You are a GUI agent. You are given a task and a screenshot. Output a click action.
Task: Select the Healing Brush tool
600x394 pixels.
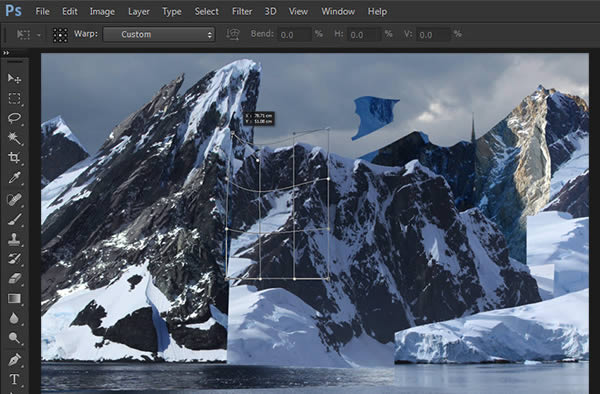pyautogui.click(x=14, y=199)
